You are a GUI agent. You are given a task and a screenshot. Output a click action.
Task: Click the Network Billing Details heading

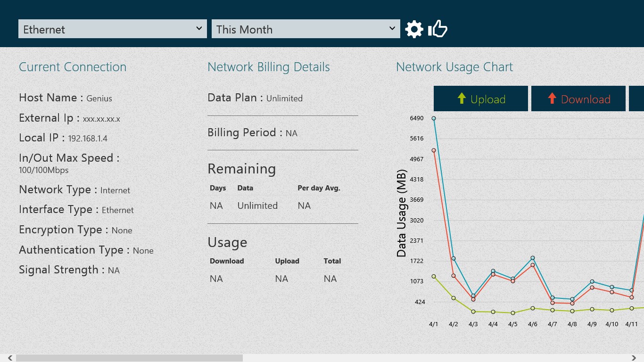pos(269,67)
